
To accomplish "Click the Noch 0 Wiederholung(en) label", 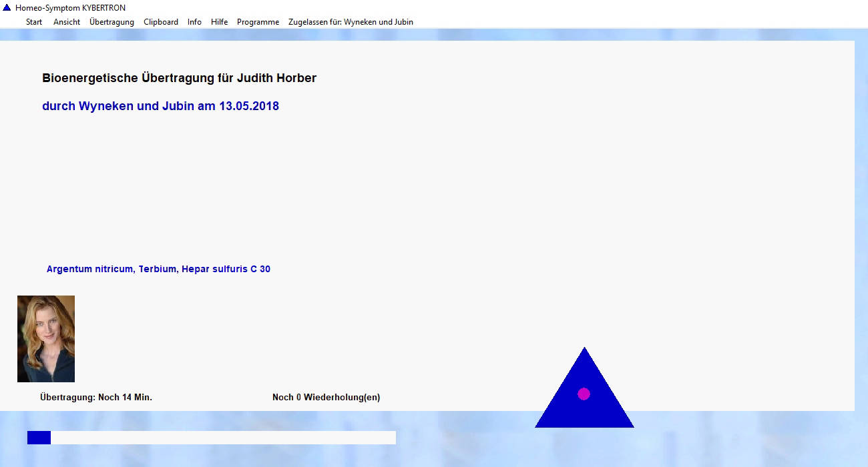I will tap(326, 398).
